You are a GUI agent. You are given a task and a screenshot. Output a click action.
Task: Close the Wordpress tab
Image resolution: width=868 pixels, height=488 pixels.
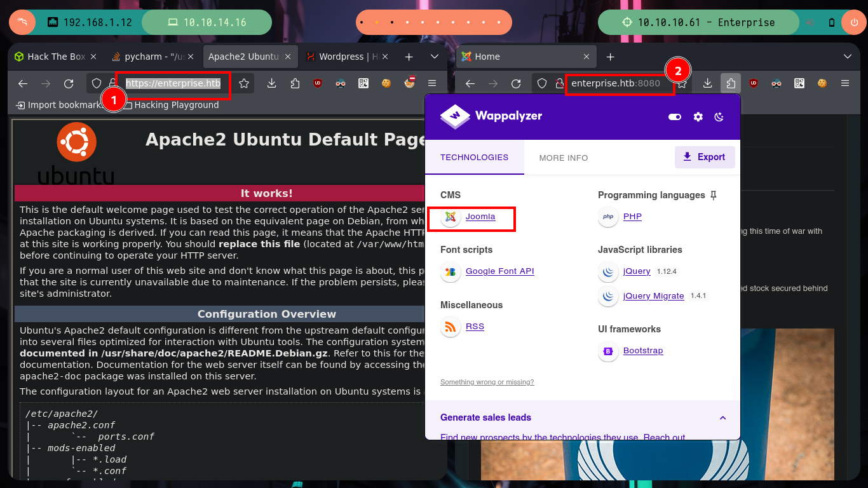[x=385, y=57]
